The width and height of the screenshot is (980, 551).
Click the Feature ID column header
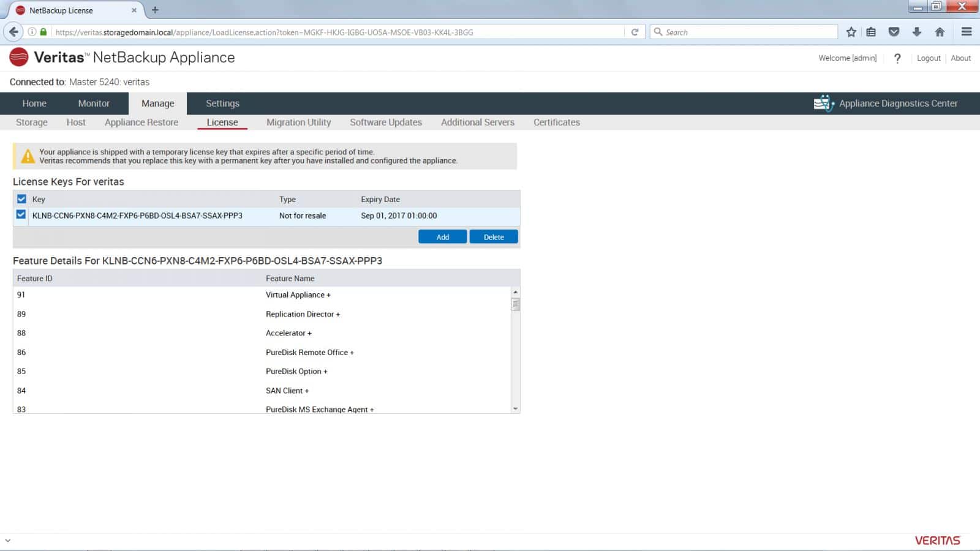[35, 279]
